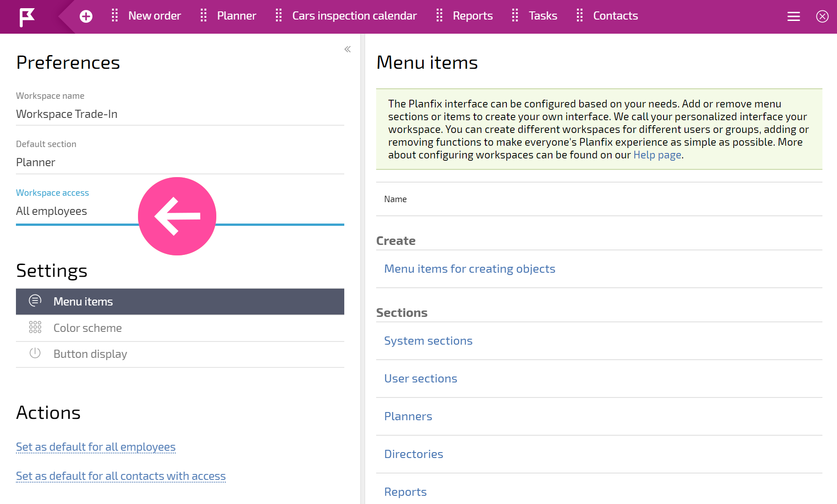Click the drag handle before Cars inspection calendar
Image resolution: width=837 pixels, height=504 pixels.
(x=279, y=16)
